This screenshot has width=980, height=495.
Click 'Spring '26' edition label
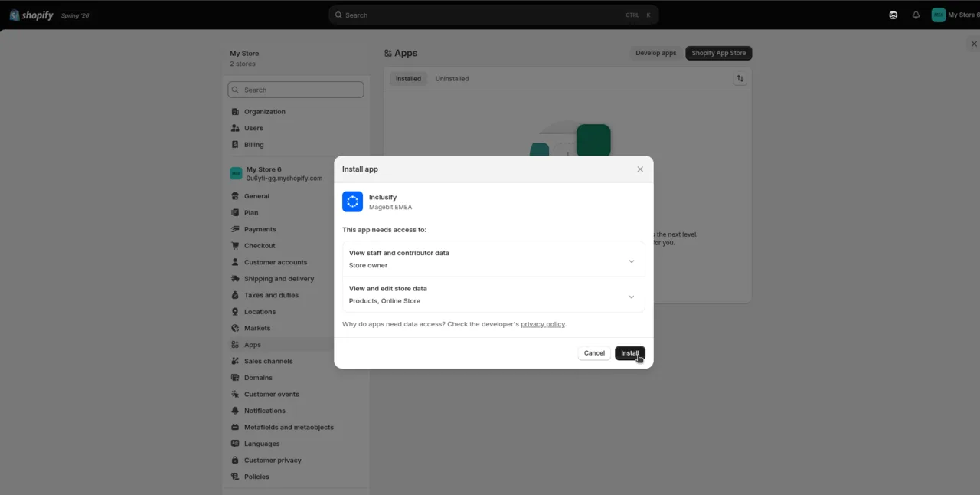pos(75,15)
